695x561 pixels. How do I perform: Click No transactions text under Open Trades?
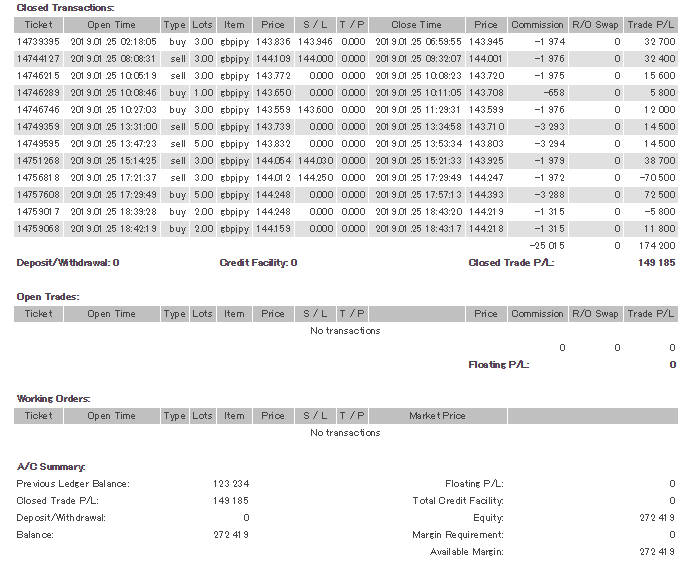[345, 330]
